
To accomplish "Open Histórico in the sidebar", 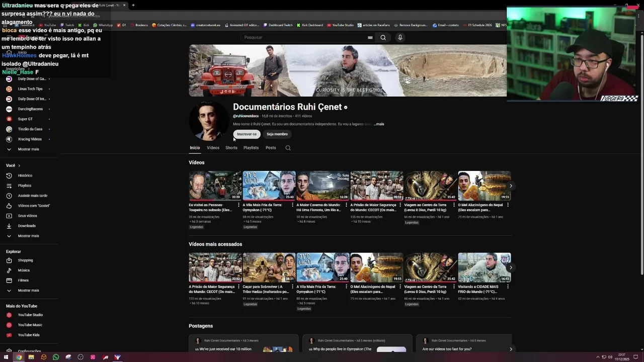I will click(25, 175).
